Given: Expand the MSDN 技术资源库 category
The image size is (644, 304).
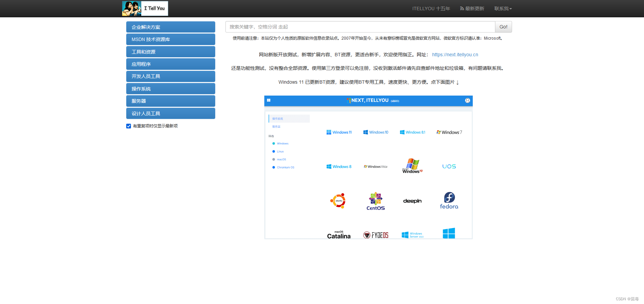Looking at the screenshot, I should pos(171,39).
